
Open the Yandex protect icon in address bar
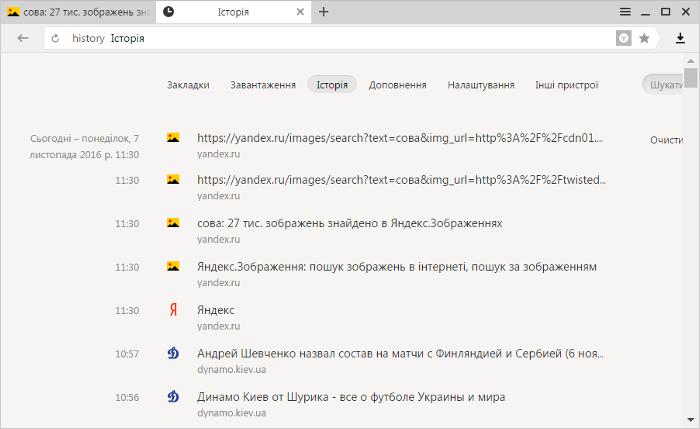coord(623,38)
